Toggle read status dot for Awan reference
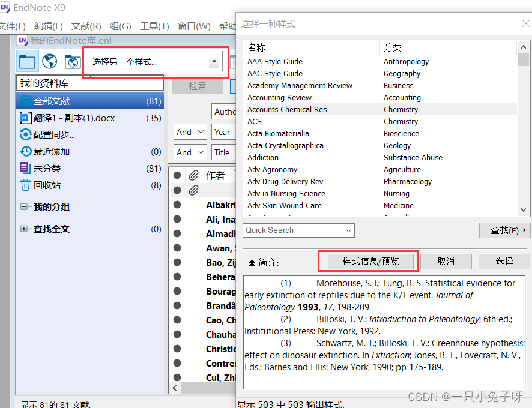 click(177, 248)
